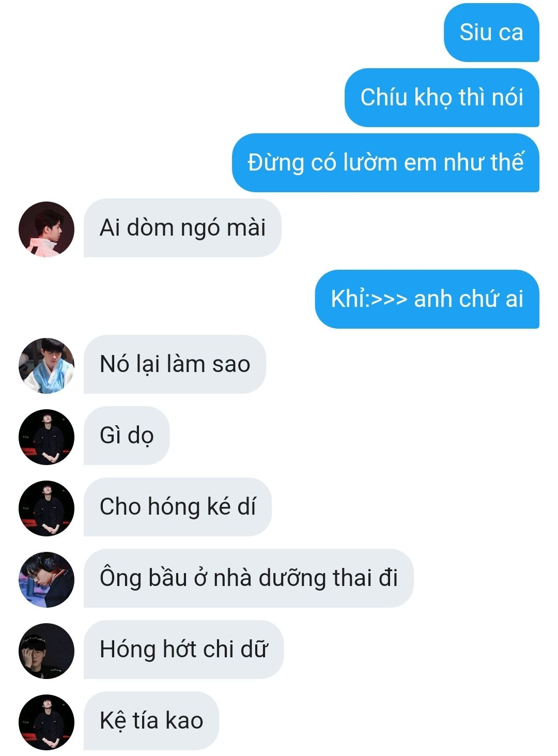Tap avatar next to 'Gì dọ' message
This screenshot has height=756, width=558.
(x=47, y=437)
